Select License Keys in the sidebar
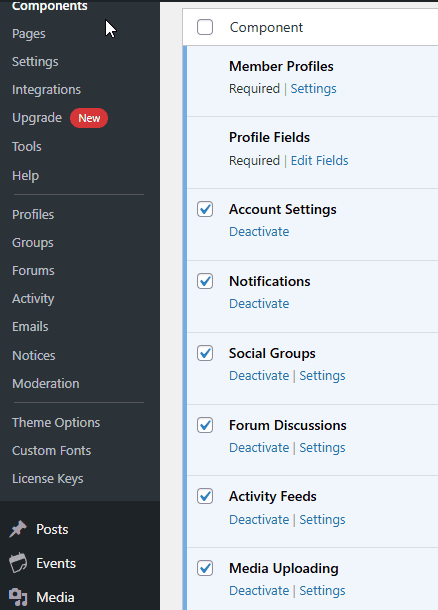 tap(47, 479)
